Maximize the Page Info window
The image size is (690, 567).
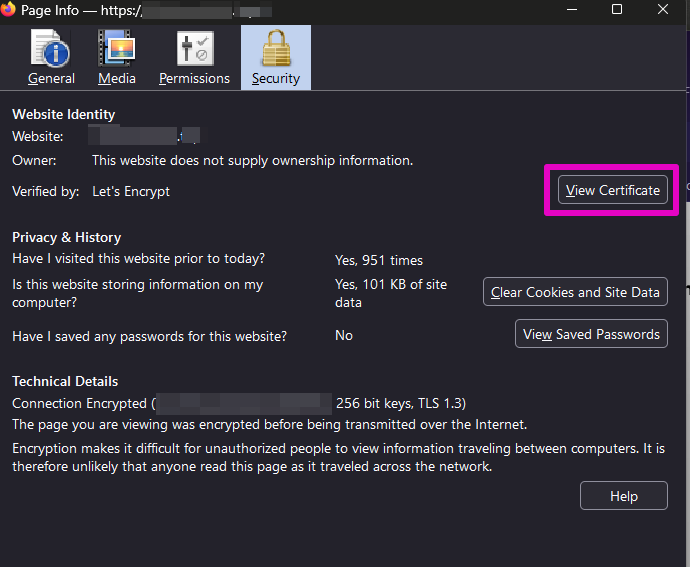point(617,10)
